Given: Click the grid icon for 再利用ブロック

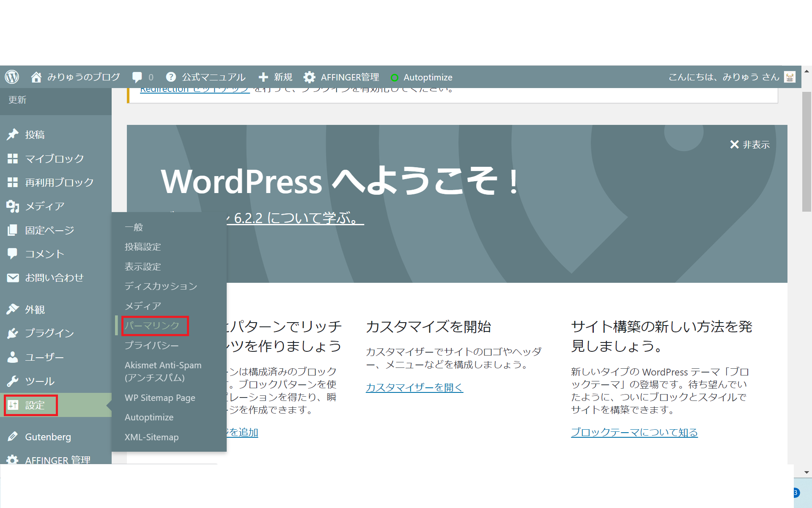Looking at the screenshot, I should [13, 182].
